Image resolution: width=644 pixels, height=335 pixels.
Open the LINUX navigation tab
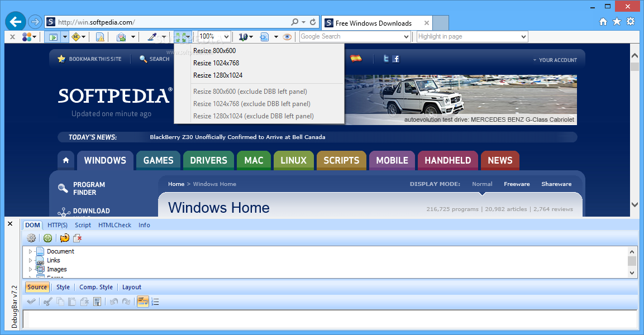[x=294, y=161]
